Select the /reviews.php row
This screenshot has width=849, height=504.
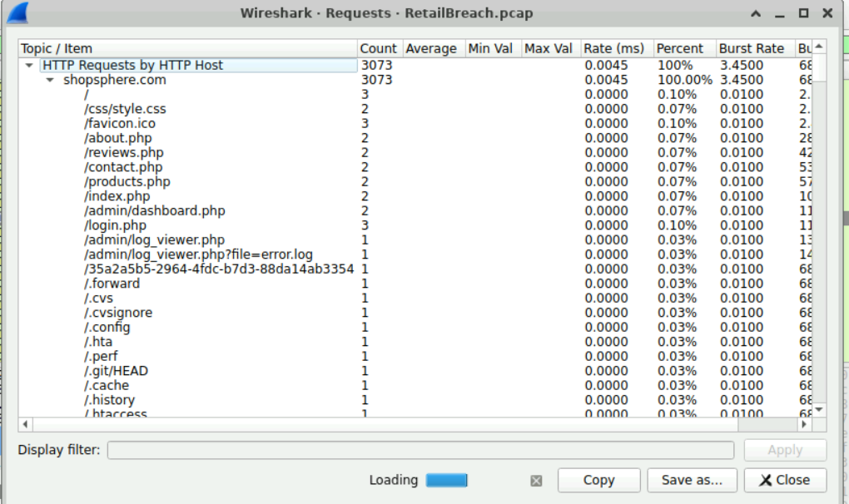[415, 153]
